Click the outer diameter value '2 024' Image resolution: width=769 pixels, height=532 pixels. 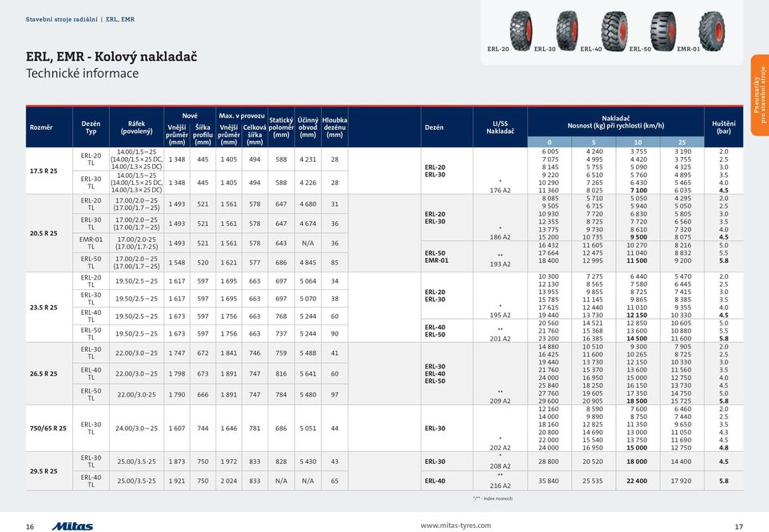pyautogui.click(x=228, y=481)
